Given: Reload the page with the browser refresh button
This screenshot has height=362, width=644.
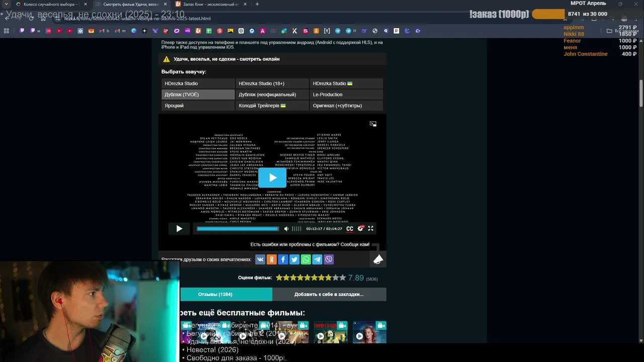Looking at the screenshot, I should pos(31,19).
